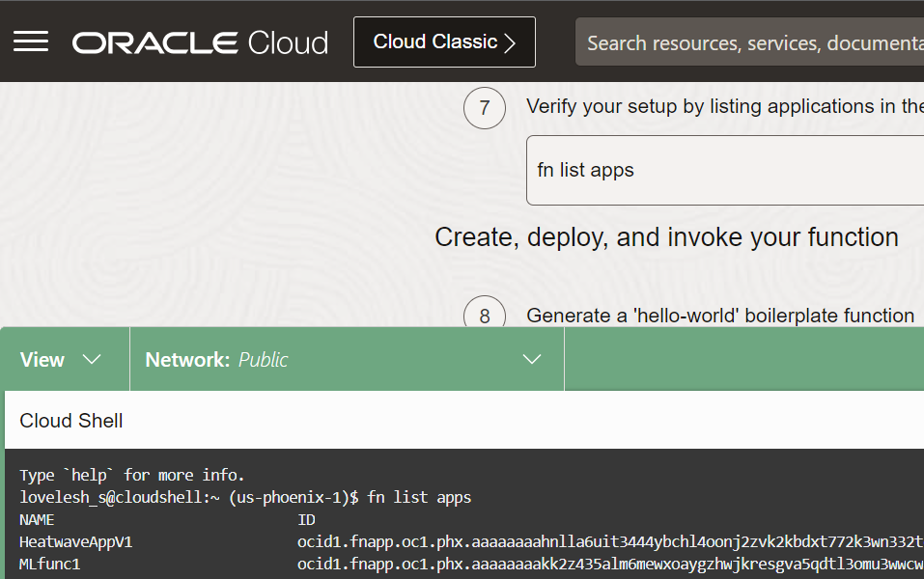Click the Oracle Cloud logo
Screen dimensions: 924x579
tap(199, 41)
